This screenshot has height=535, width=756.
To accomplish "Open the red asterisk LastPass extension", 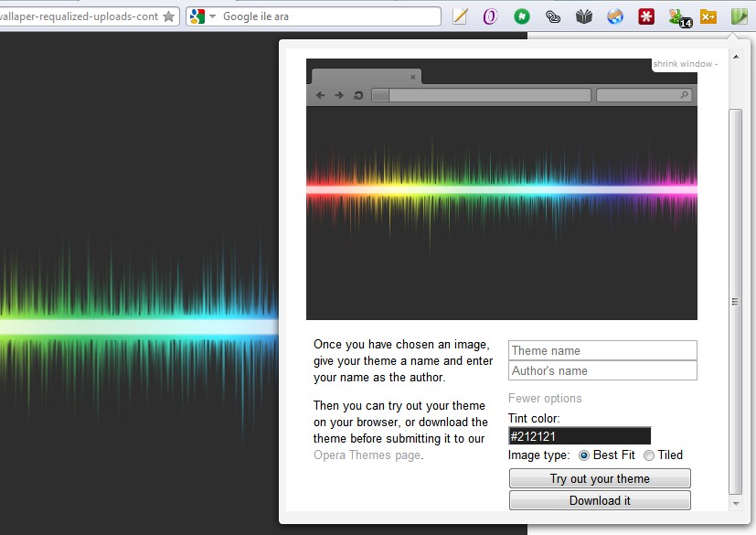I will pos(646,16).
